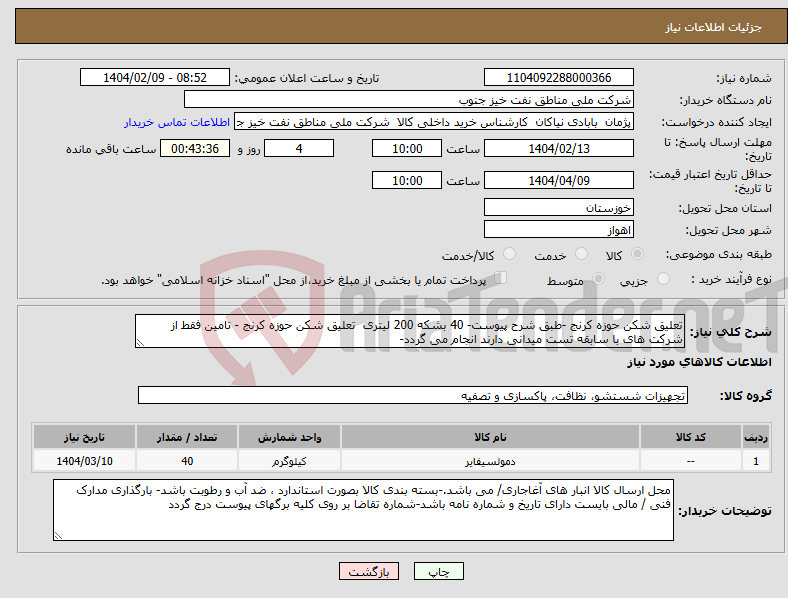Click the نام کالا column header
This screenshot has width=788, height=598.
[490, 437]
